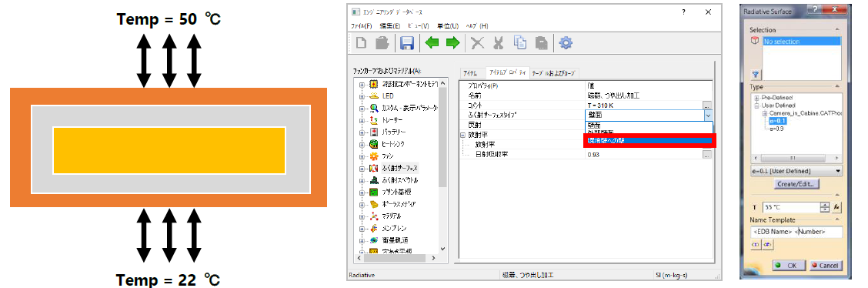
Task: Open the Units (U) menu
Action: [x=447, y=26]
